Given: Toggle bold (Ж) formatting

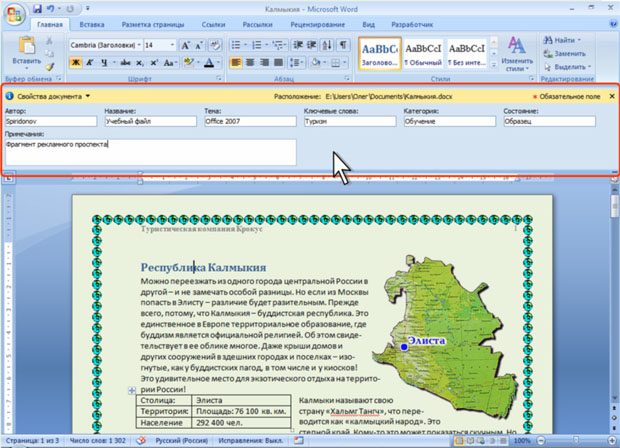Looking at the screenshot, I should pyautogui.click(x=76, y=63).
